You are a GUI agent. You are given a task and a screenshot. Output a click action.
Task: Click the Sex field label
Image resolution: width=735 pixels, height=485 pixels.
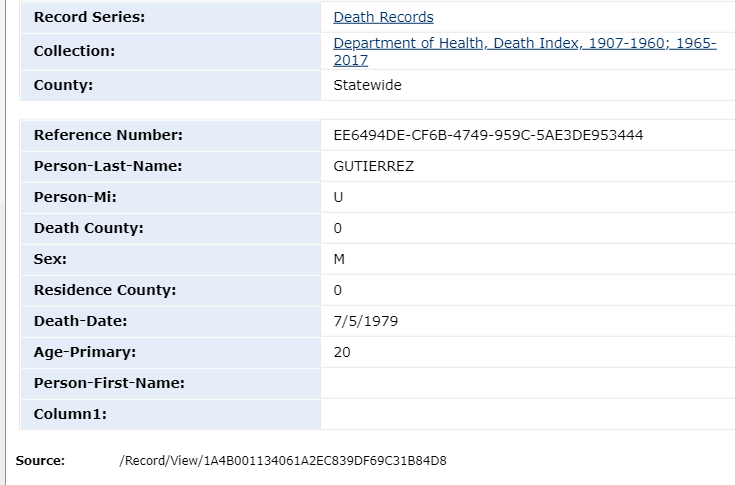[x=50, y=259]
